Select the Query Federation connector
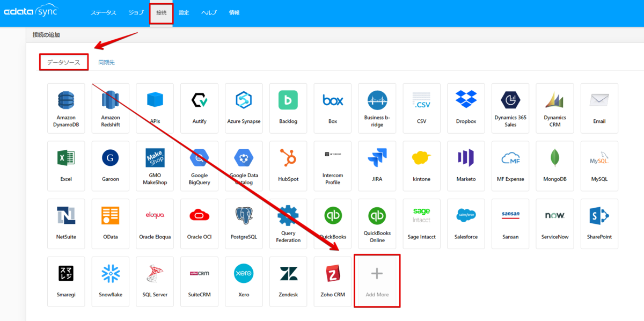The width and height of the screenshot is (644, 321). coord(288,224)
